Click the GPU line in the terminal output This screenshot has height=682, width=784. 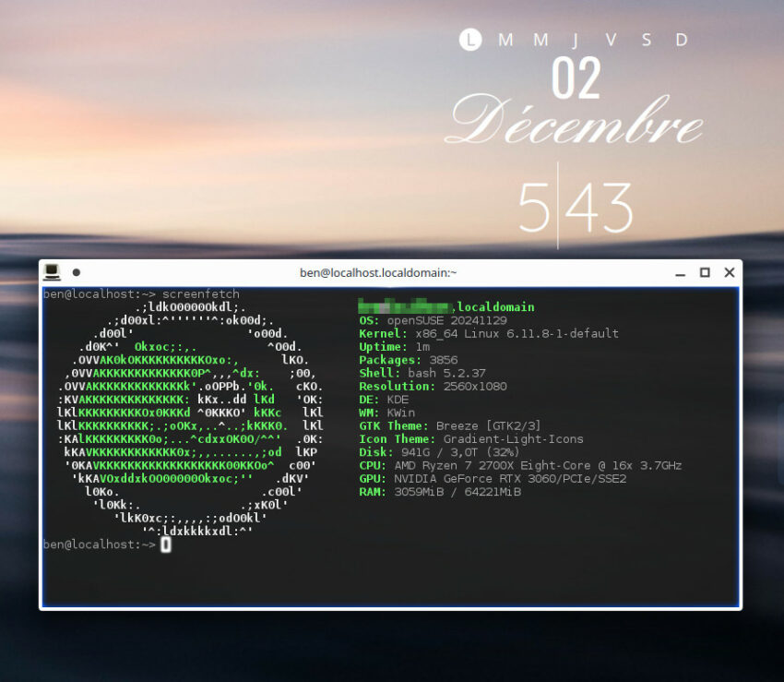492,479
